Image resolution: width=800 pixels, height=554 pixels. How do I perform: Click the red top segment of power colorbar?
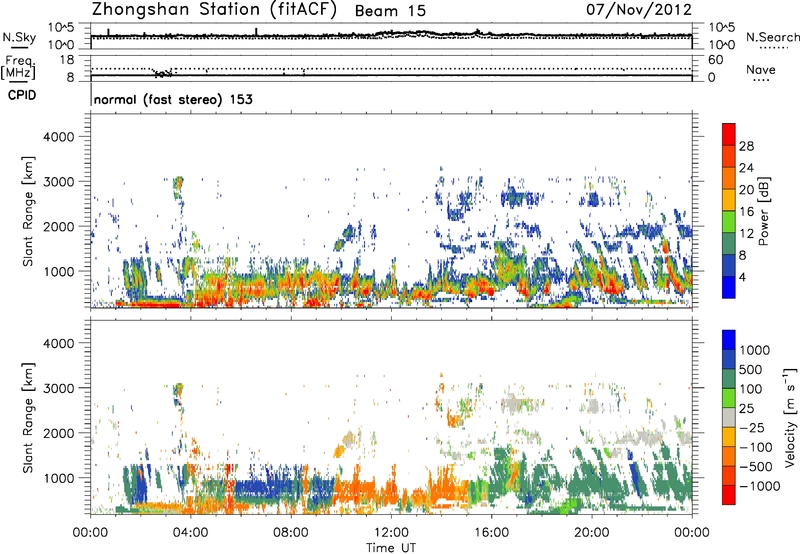click(x=729, y=134)
